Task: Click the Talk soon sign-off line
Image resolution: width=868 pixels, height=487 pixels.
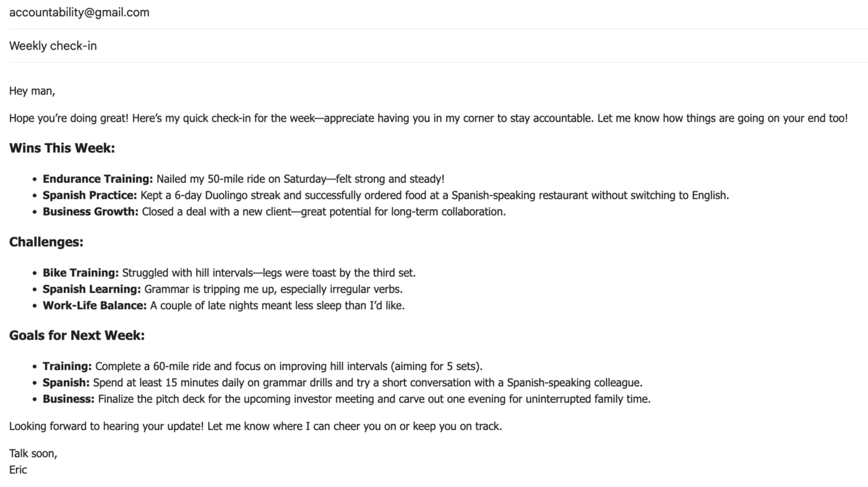Action: point(34,453)
